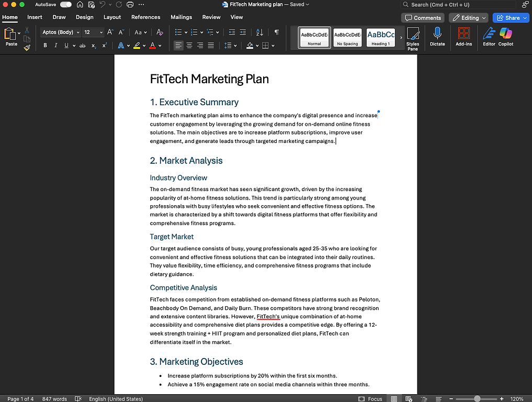Screen dimensions: 532x402
Task: Align text left
Action: 178,45
